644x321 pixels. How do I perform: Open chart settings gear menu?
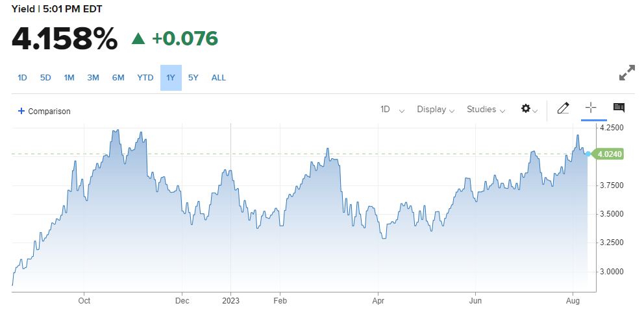(528, 109)
